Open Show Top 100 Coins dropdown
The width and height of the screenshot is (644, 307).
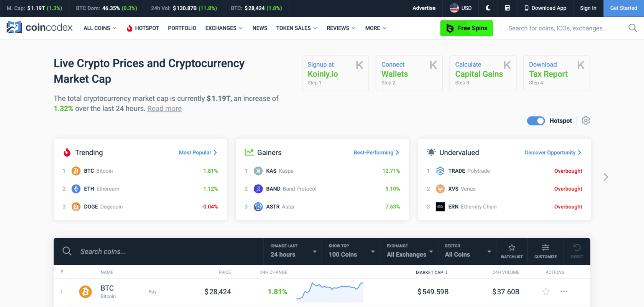tap(351, 251)
